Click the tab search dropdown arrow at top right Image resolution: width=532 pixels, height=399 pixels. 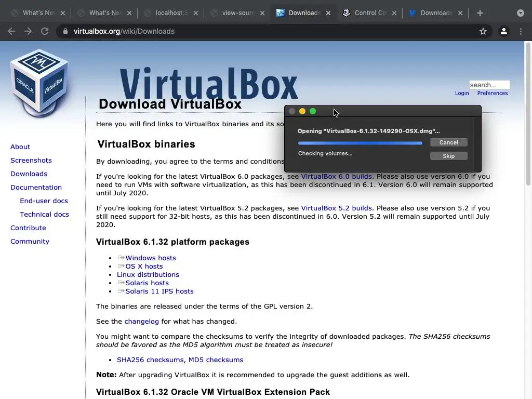point(521,13)
